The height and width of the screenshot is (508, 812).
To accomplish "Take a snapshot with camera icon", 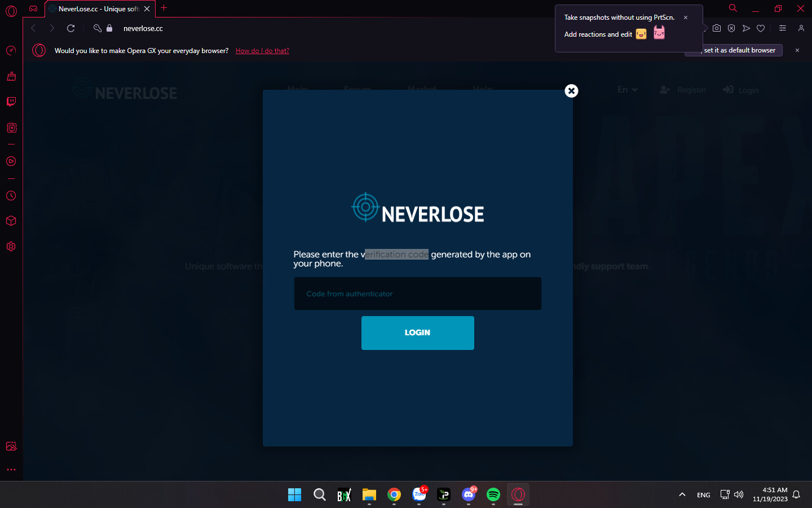I will [717, 28].
